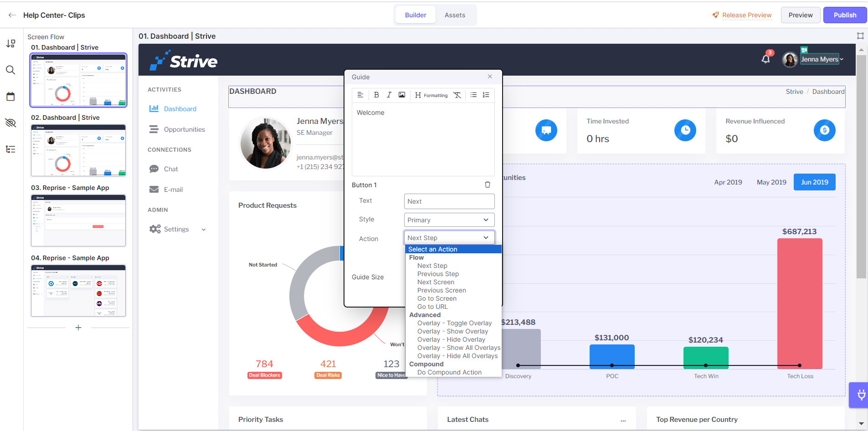Click Jenna Myers profile avatar in header
Image resolution: width=868 pixels, height=431 pixels.
(790, 59)
